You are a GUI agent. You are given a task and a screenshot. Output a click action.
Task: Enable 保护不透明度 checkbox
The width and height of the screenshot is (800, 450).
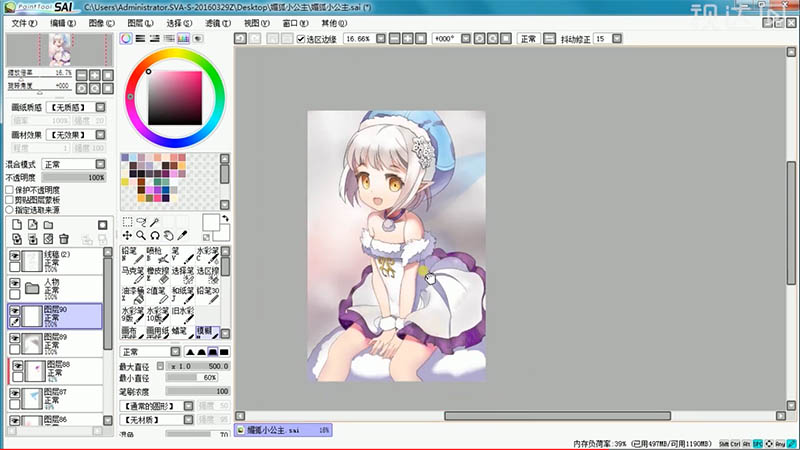click(x=9, y=190)
